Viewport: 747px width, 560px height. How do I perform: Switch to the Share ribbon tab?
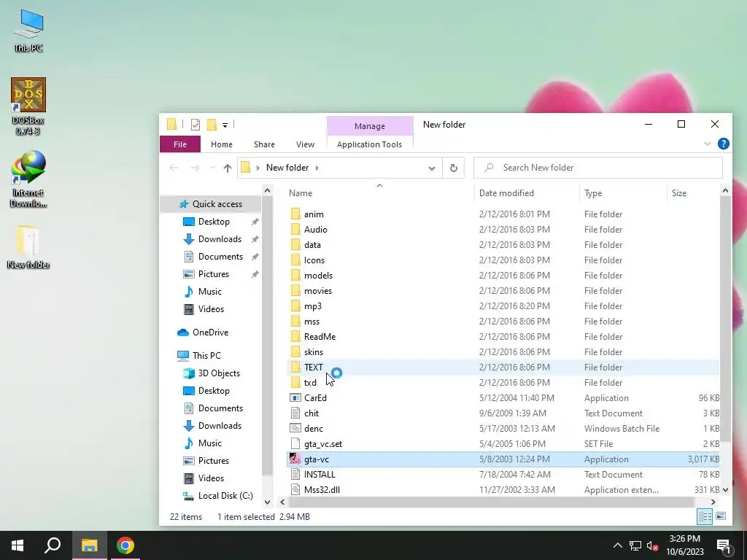tap(264, 144)
